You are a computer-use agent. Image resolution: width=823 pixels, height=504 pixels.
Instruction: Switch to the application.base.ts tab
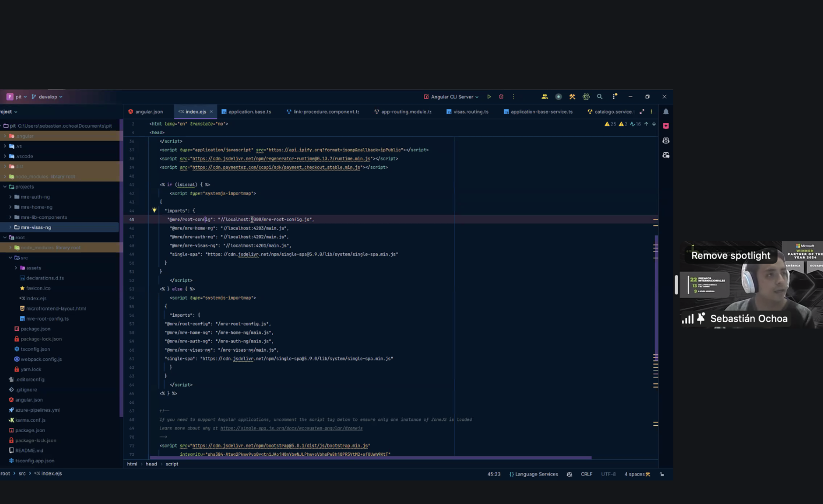pos(246,112)
